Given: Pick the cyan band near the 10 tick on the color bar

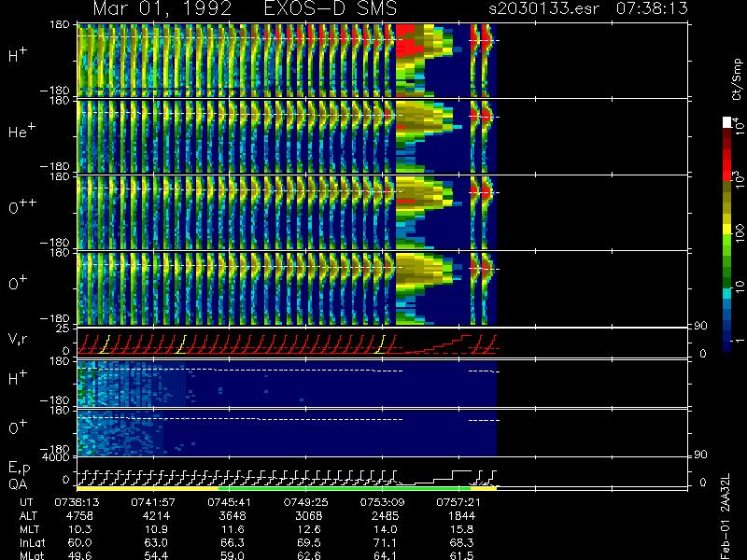Looking at the screenshot, I should (x=727, y=293).
